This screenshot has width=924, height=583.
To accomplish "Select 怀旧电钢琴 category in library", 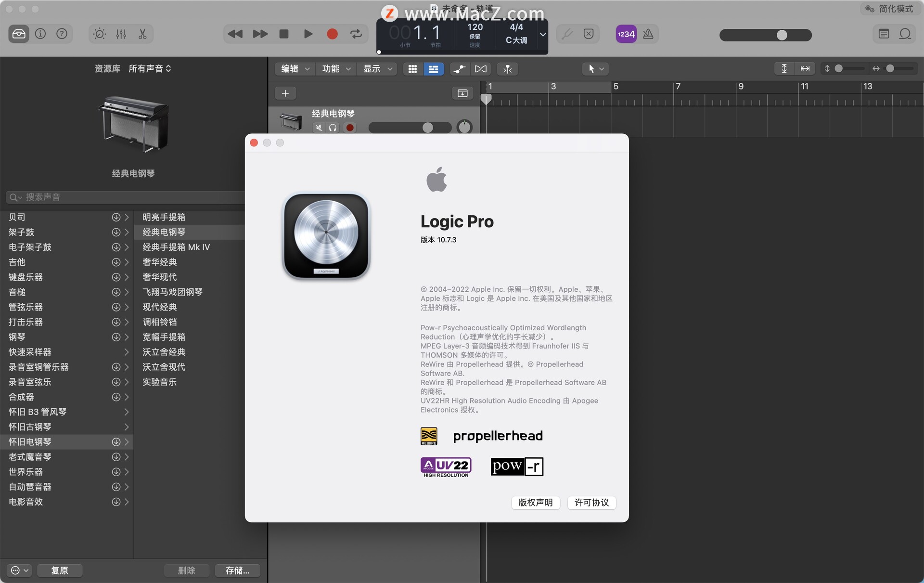I will tap(66, 441).
